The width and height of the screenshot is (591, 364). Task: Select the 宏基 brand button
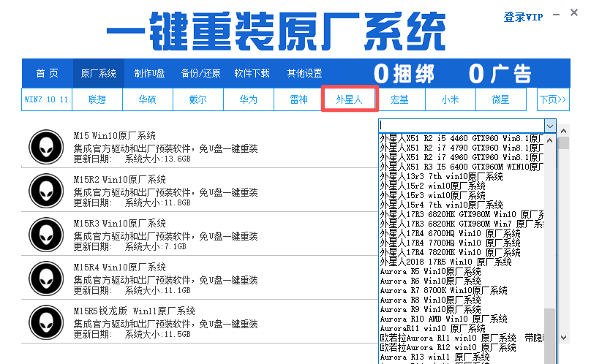(x=400, y=99)
